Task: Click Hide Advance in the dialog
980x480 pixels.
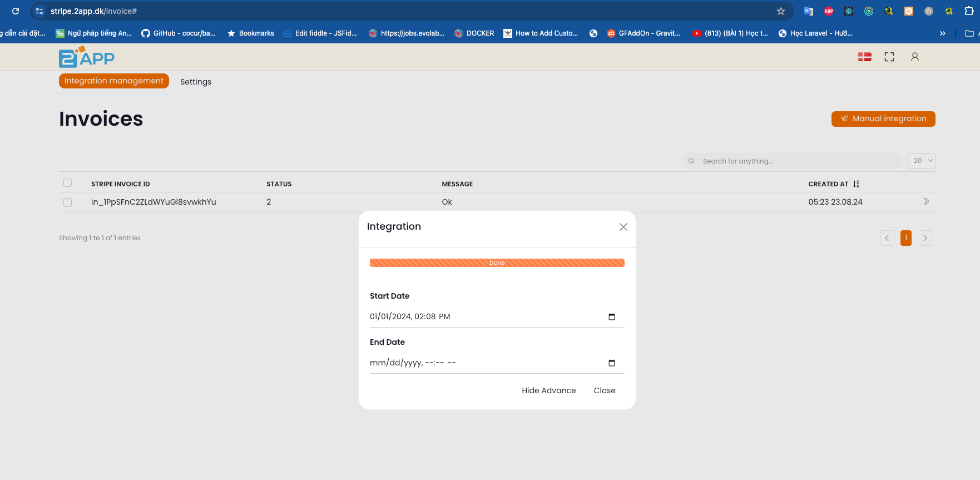Action: (x=548, y=390)
